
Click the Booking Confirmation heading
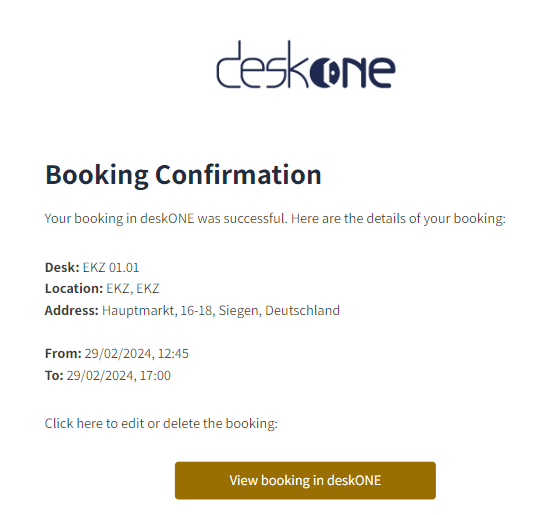183,175
